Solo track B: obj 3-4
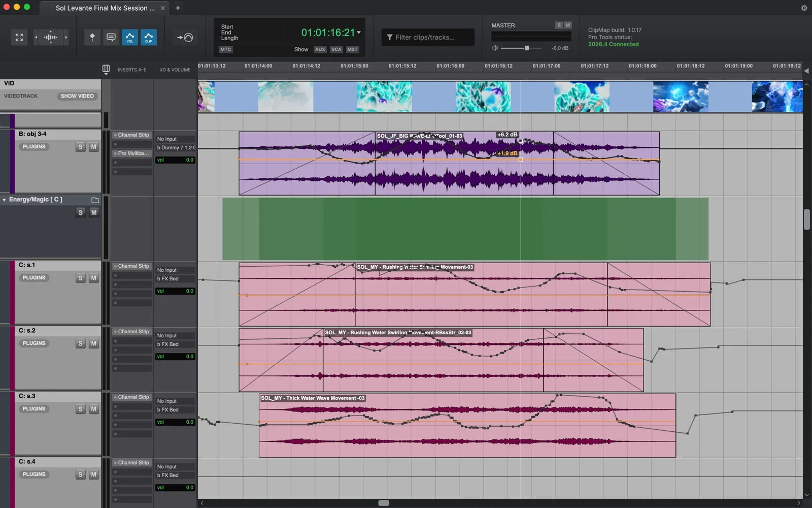Screen dimensions: 812x508 click(80, 147)
